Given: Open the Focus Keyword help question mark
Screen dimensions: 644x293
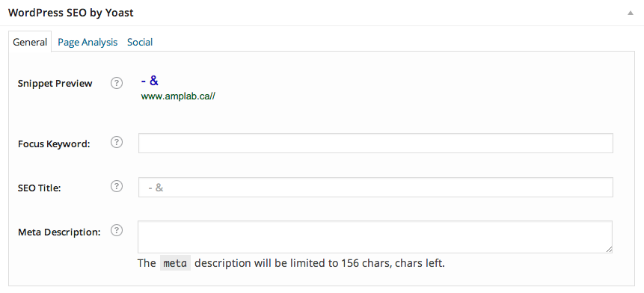Looking at the screenshot, I should click(x=117, y=143).
